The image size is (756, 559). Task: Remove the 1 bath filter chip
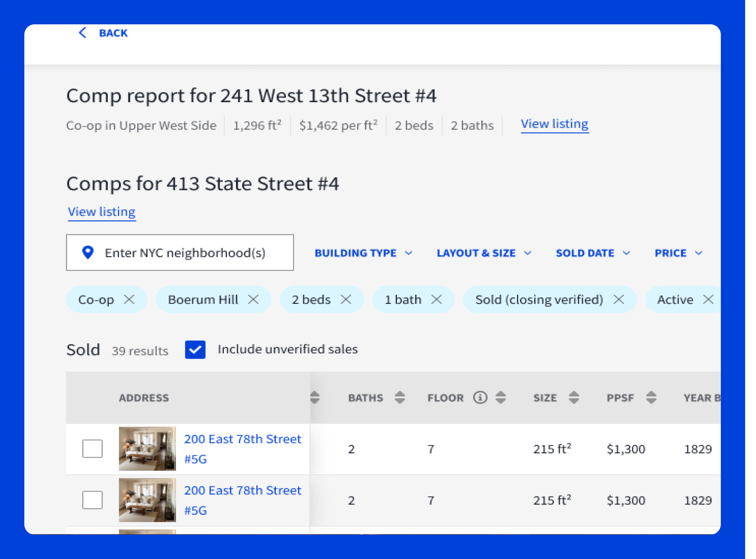click(x=437, y=299)
